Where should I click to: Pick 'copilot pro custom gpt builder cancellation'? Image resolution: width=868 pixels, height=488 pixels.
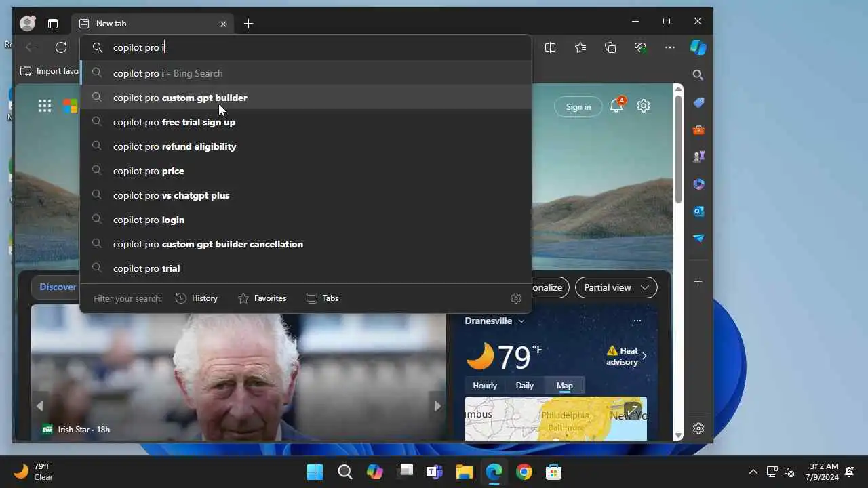306,244
